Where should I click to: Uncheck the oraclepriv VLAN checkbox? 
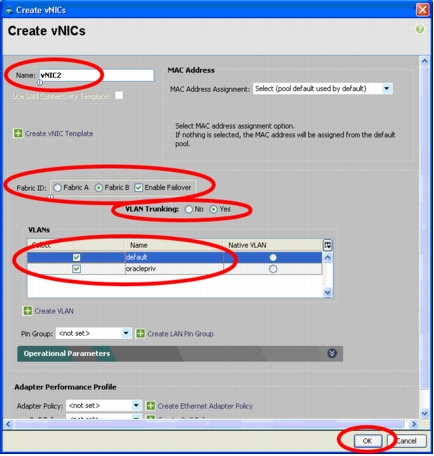[x=76, y=269]
